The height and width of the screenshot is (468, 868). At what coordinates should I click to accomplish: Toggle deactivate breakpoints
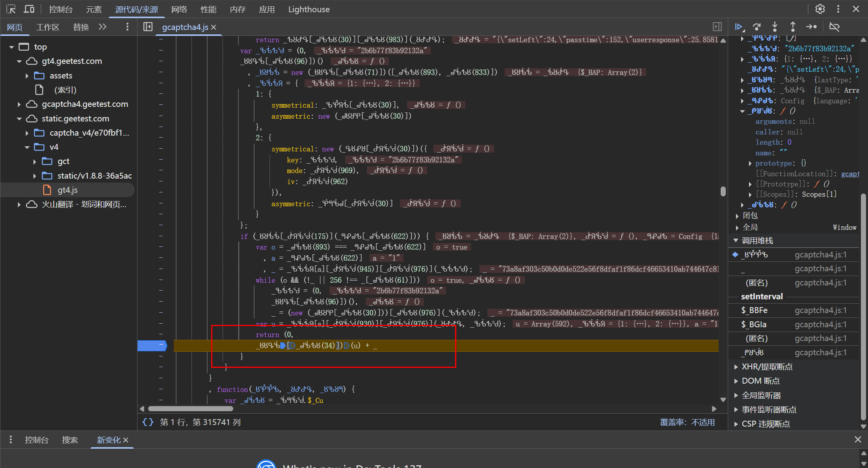tap(834, 27)
